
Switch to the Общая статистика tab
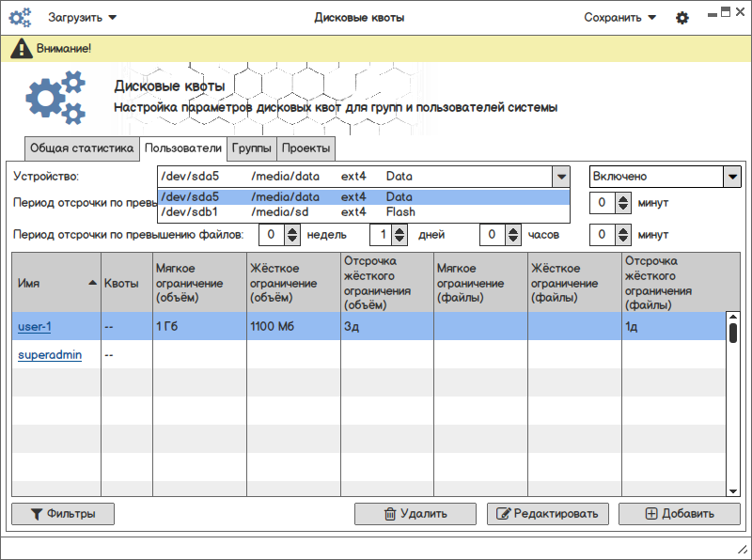82,148
